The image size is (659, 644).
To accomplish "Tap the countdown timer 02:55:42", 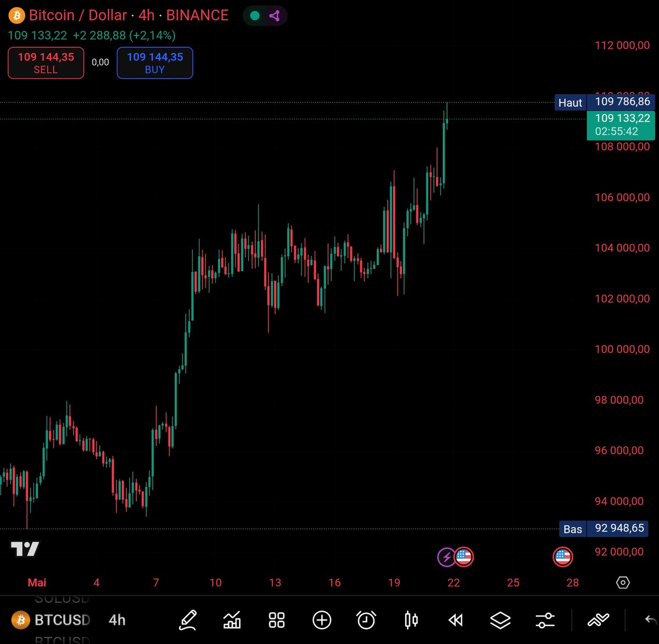I will point(617,131).
